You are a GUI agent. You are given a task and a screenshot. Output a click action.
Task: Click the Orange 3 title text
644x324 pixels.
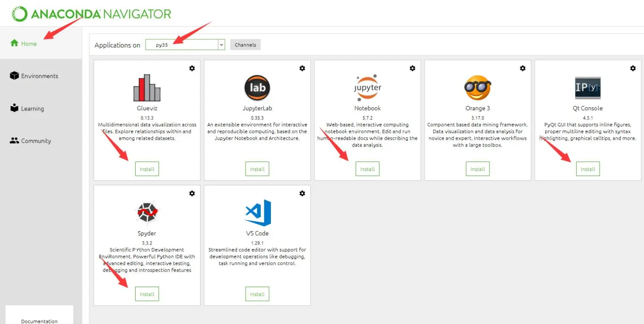477,108
